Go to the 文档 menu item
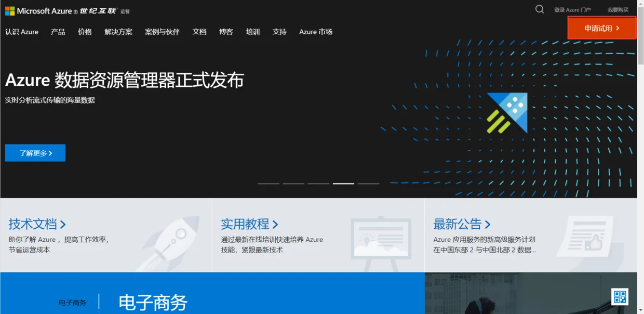The width and height of the screenshot is (644, 314). 199,32
